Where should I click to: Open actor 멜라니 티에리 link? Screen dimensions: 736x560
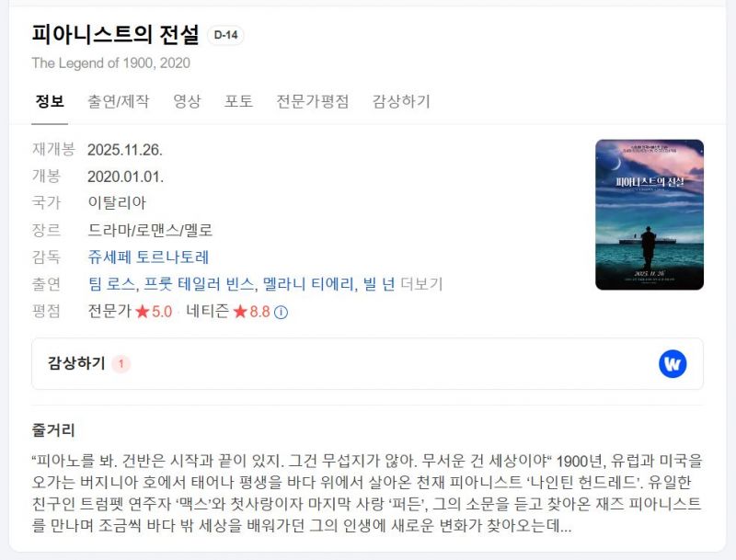click(308, 284)
